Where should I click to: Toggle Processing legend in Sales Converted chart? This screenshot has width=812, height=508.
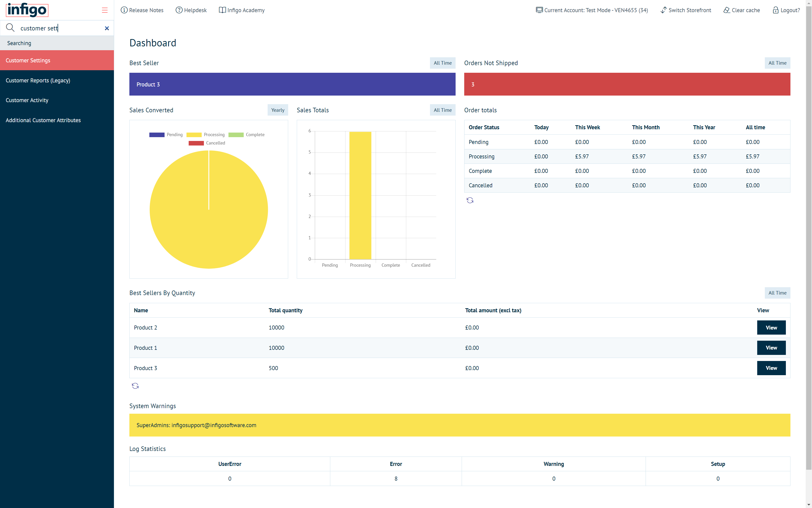(205, 135)
